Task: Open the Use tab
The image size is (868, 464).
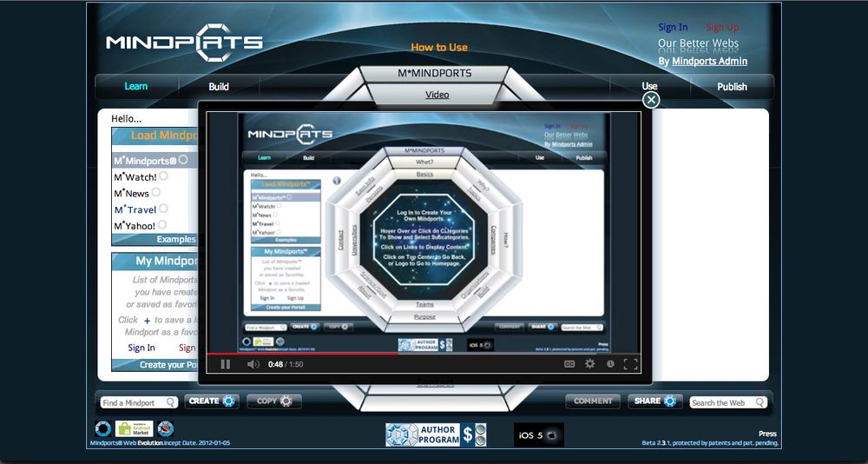Action: pos(649,87)
